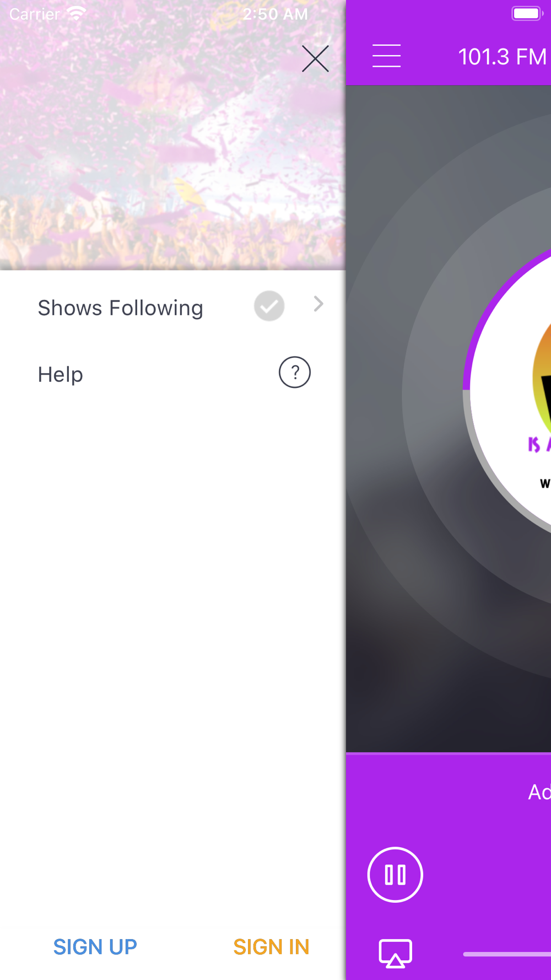Viewport: 551px width, 980px height.
Task: Click the confetti crowd banner image
Action: [172, 135]
